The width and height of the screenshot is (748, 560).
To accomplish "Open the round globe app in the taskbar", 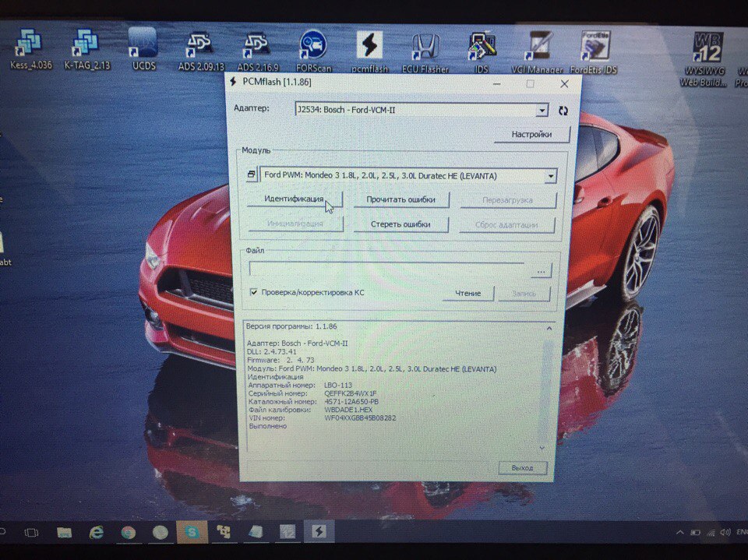I will pos(161,532).
